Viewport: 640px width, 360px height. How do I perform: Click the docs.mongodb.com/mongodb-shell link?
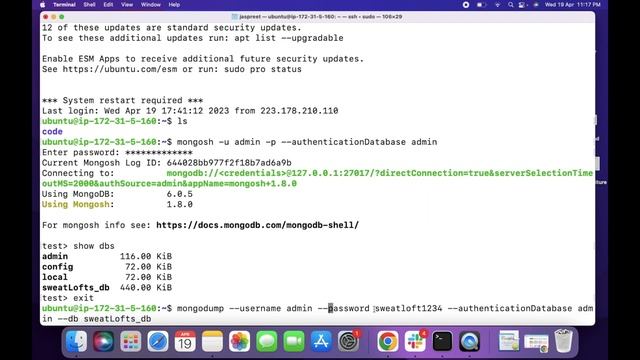click(x=258, y=225)
